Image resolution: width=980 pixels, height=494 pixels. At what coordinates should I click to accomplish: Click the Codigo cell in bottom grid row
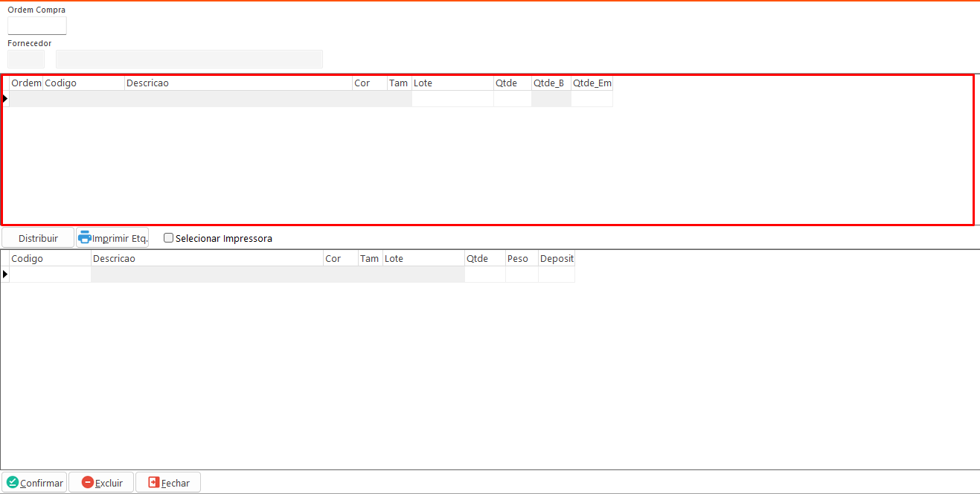tap(50, 275)
